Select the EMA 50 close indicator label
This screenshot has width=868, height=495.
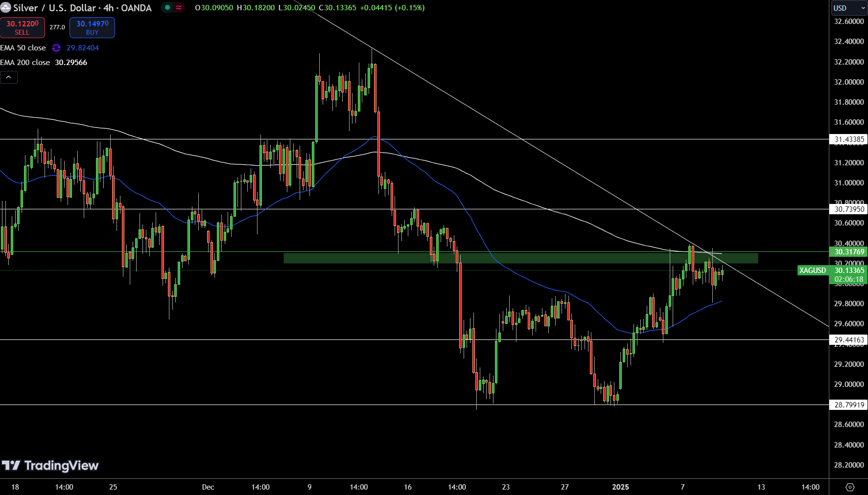click(x=23, y=48)
